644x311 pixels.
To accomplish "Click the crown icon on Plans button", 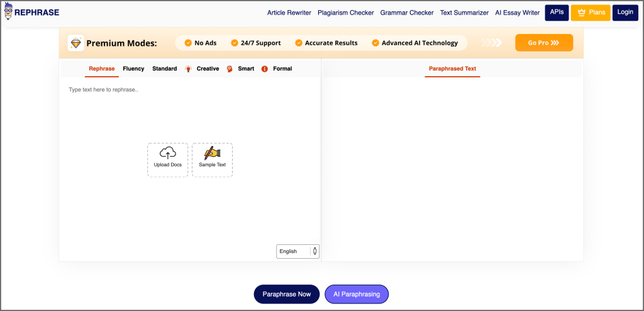I will [581, 13].
